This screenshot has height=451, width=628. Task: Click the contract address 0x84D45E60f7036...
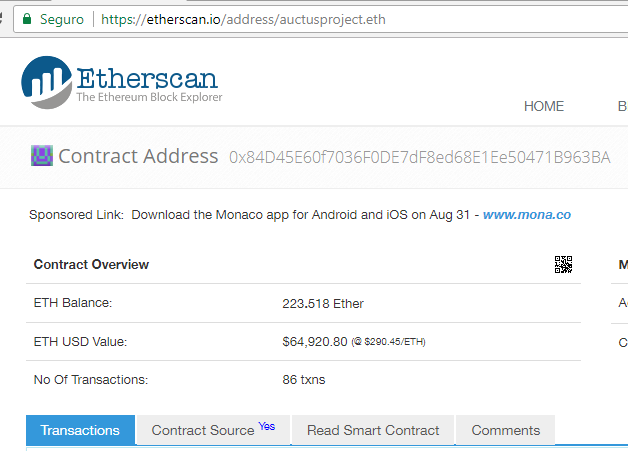click(x=420, y=157)
